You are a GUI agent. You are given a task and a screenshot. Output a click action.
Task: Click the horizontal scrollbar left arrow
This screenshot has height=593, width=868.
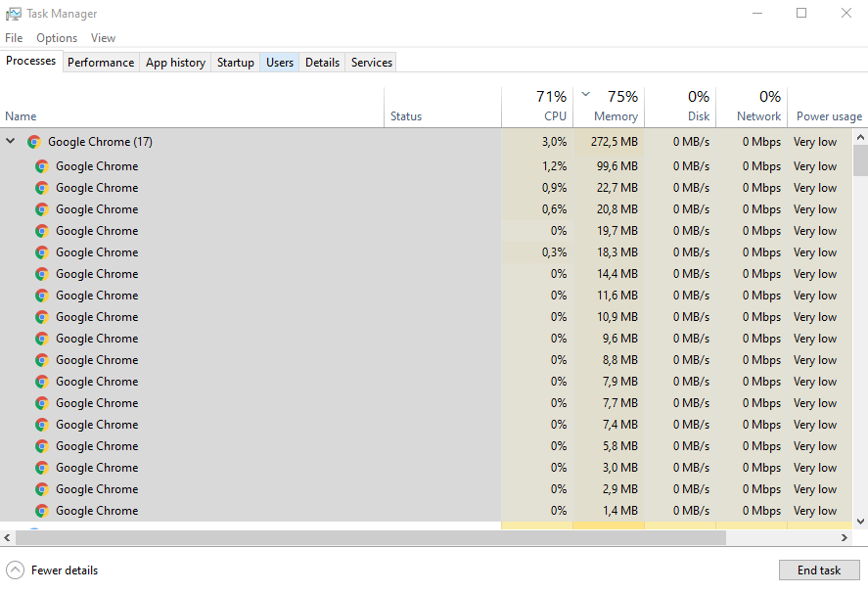click(x=7, y=537)
